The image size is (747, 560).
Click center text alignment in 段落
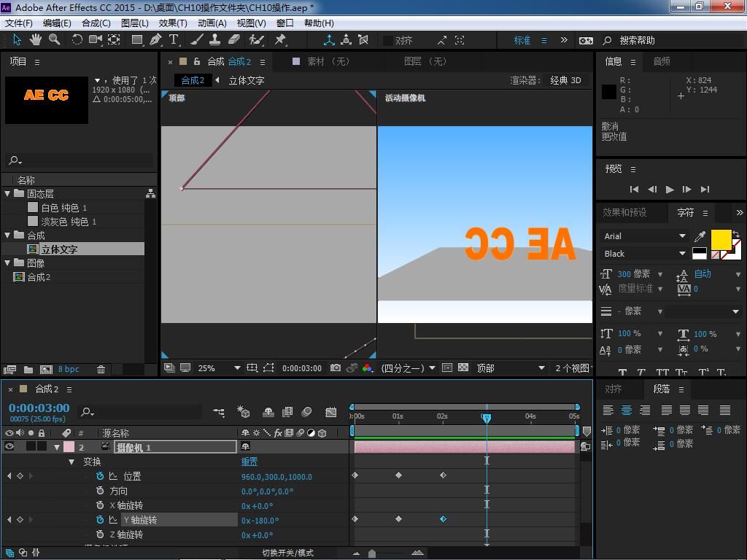(x=627, y=410)
